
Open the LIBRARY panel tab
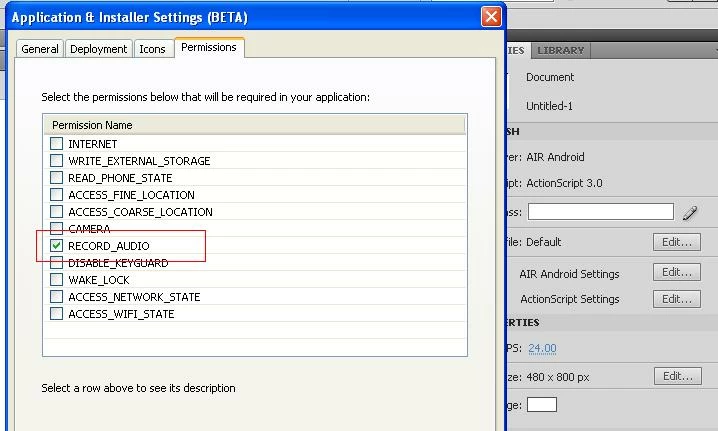[560, 50]
